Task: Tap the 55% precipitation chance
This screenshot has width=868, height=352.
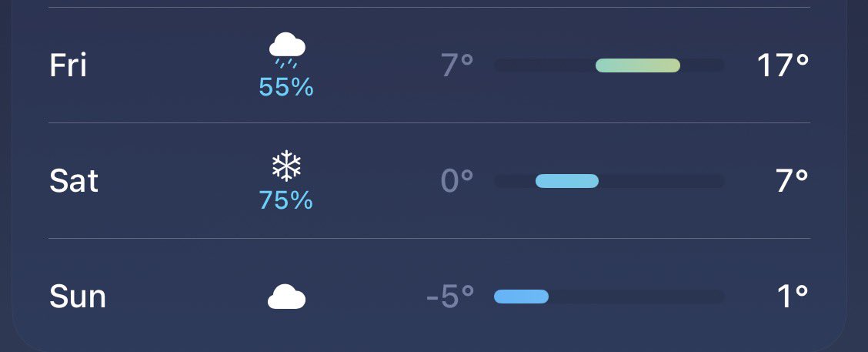Action: [x=286, y=87]
